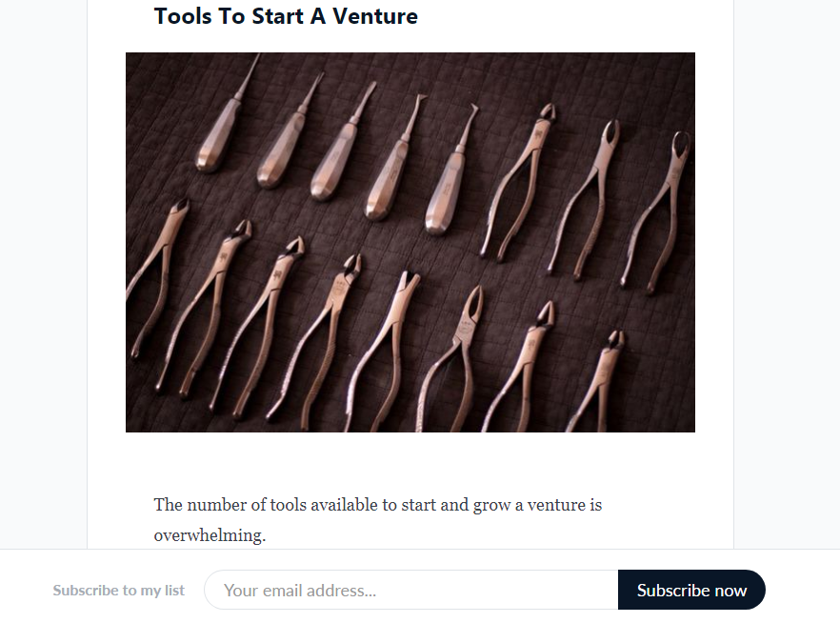The height and width of the screenshot is (623, 840).
Task: Select the word "overwhelming." in the paragraph
Action: pyautogui.click(x=210, y=535)
